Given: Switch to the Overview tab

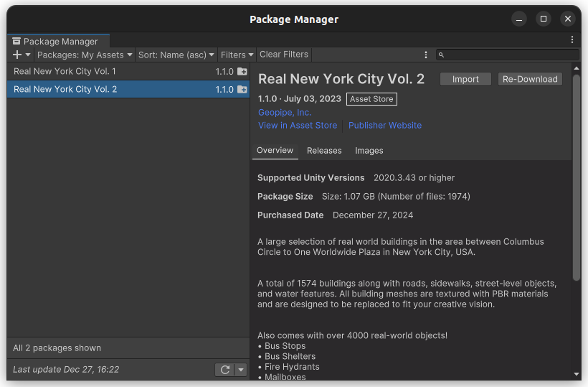Looking at the screenshot, I should [275, 151].
